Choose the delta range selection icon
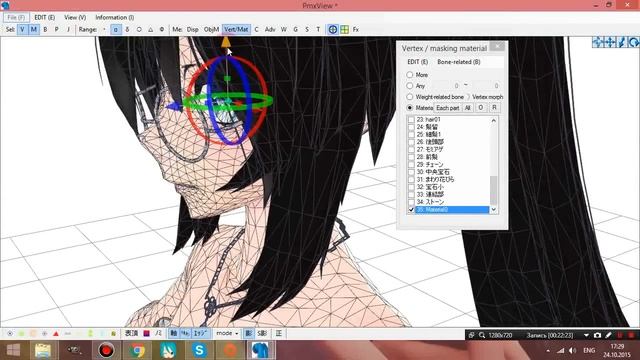Viewport: 640px width, 360px height. [x=127, y=29]
